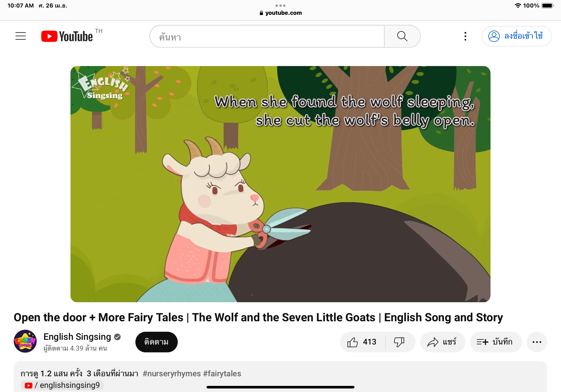Open more actions ellipsis beside save
Viewport: 561px width, 392px height.
click(x=537, y=342)
